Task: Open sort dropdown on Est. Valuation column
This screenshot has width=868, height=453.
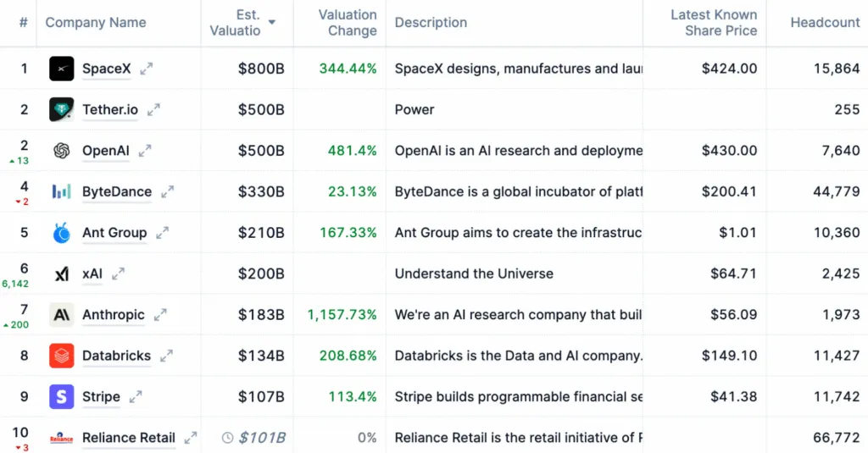Action: tap(272, 22)
